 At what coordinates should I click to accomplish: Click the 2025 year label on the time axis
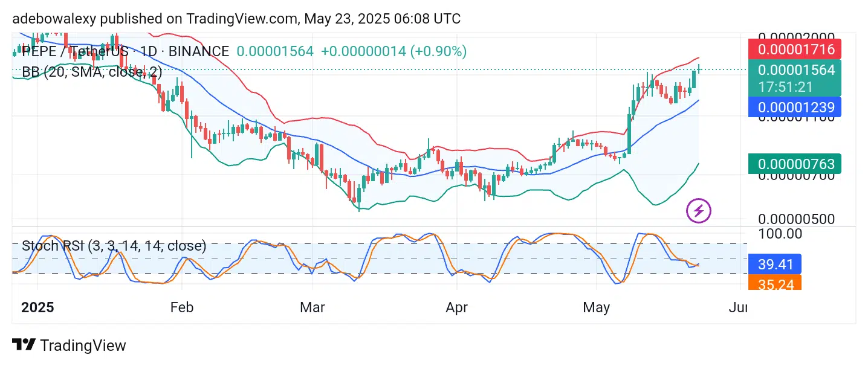pyautogui.click(x=37, y=307)
